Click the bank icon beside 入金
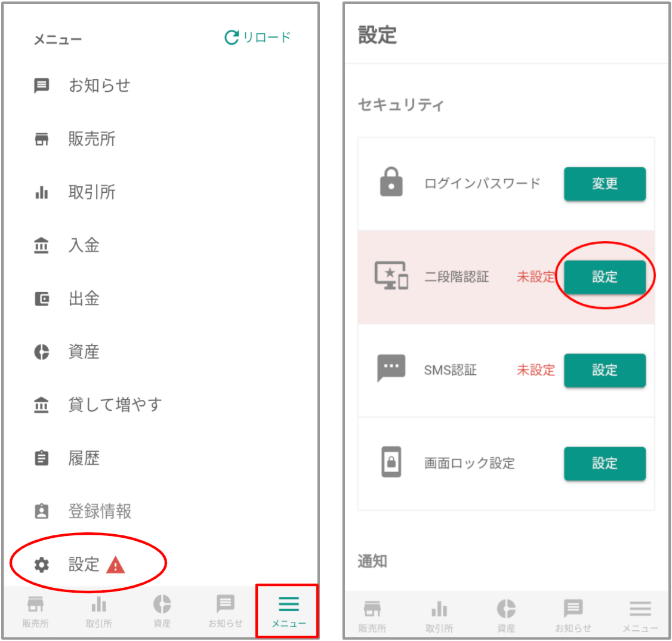 coord(41,245)
